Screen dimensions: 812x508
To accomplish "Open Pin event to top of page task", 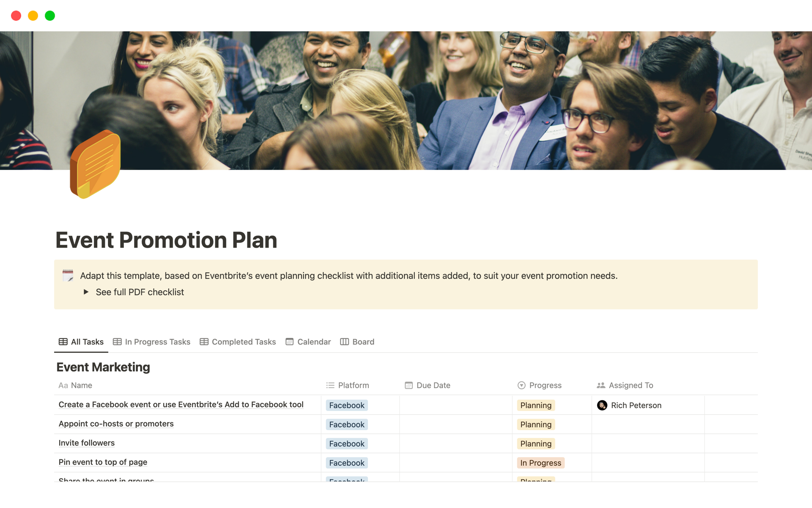I will point(103,462).
